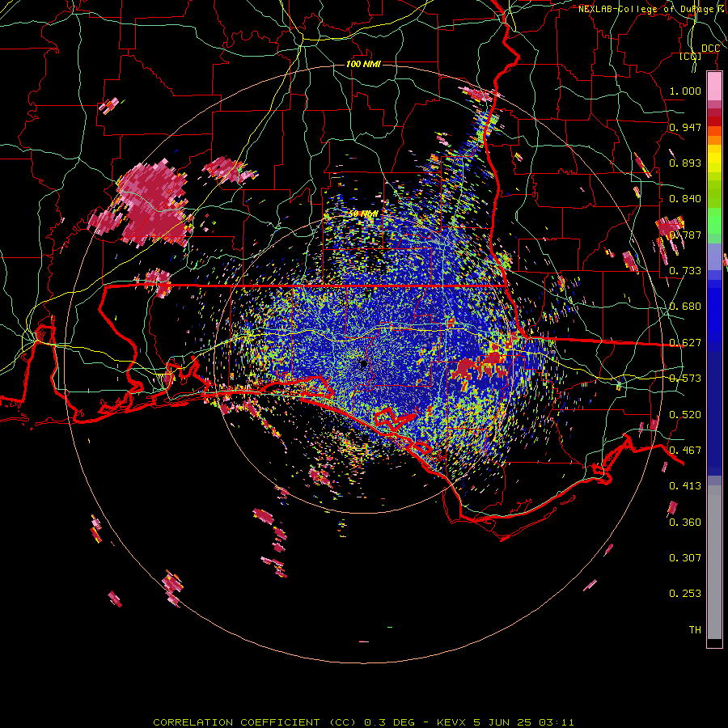Click the 03:11 timestamp in the caption

[557, 722]
